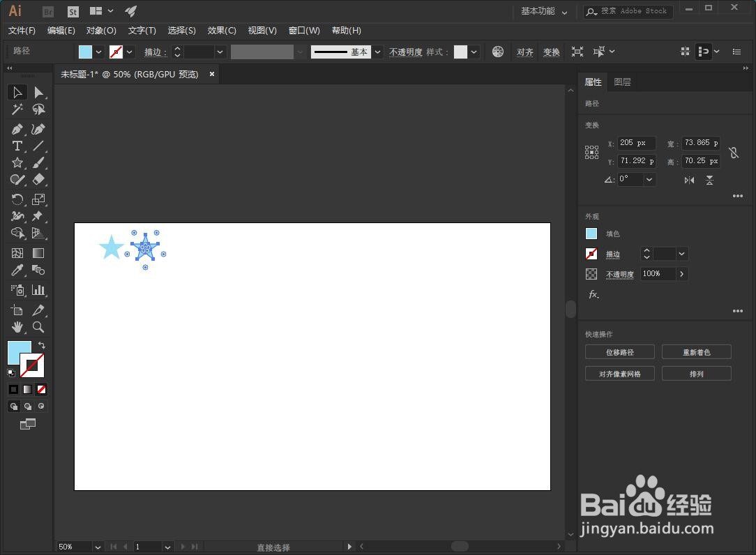756x555 pixels.
Task: Select the Puppet Warp pin tool
Action: (x=38, y=216)
